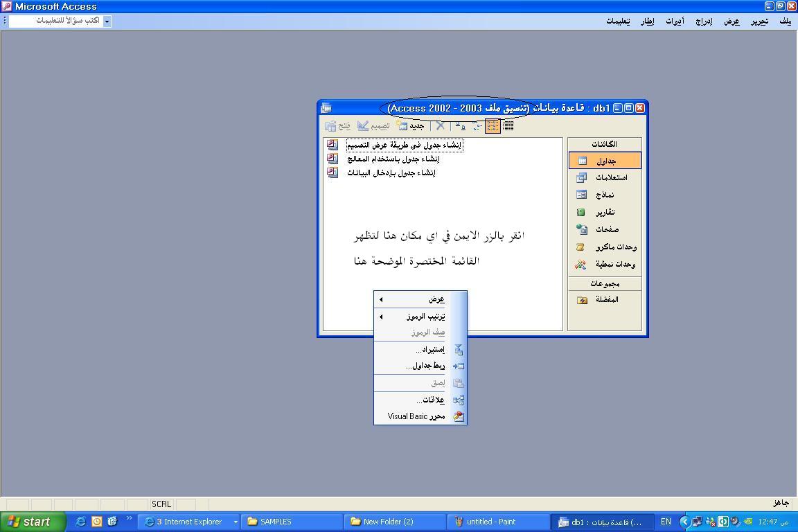Image resolution: width=798 pixels, height=532 pixels.
Task: Select the list view icon
Action: [x=493, y=126]
